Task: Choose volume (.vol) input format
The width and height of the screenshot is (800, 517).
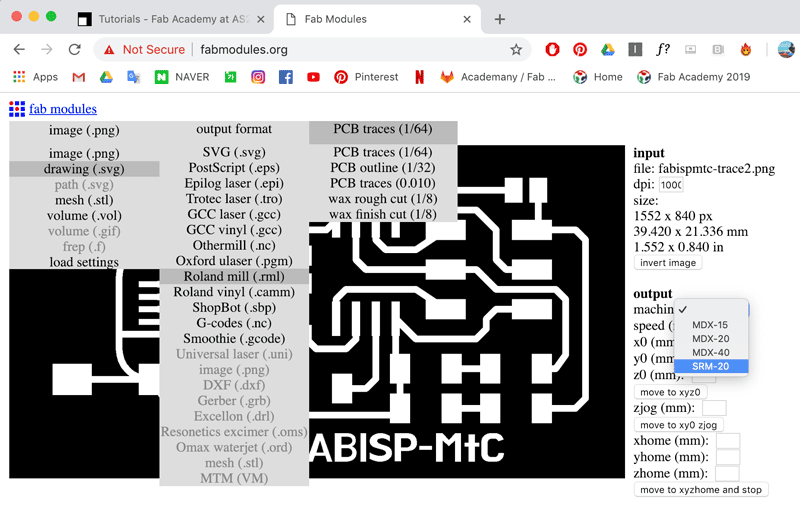Action: click(84, 216)
